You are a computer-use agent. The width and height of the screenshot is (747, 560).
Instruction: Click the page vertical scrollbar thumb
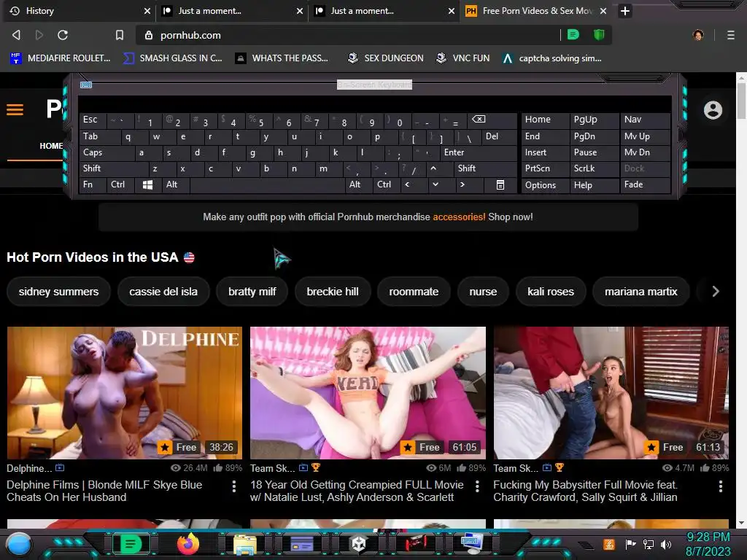click(x=741, y=101)
